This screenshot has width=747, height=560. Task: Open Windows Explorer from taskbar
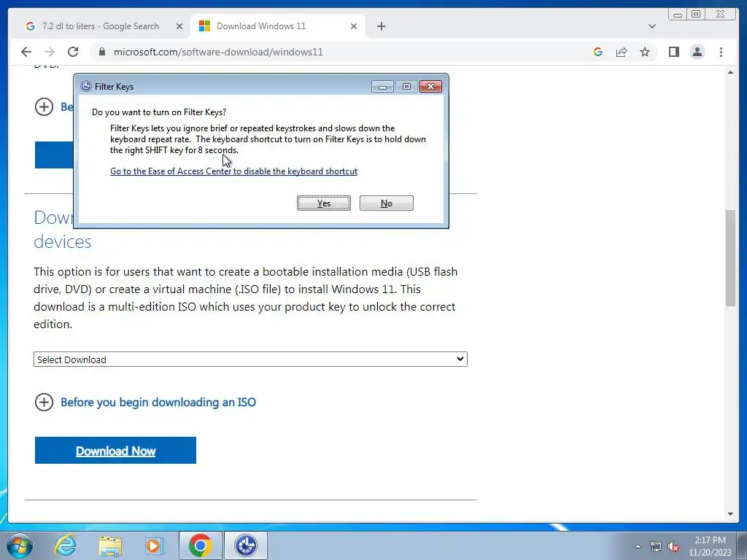click(x=110, y=545)
